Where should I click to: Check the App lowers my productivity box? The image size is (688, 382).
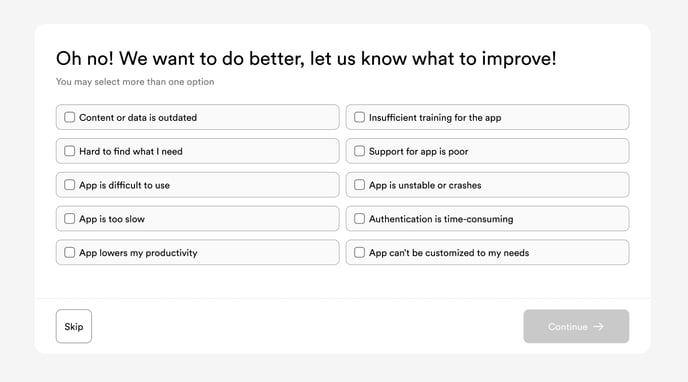click(x=69, y=252)
